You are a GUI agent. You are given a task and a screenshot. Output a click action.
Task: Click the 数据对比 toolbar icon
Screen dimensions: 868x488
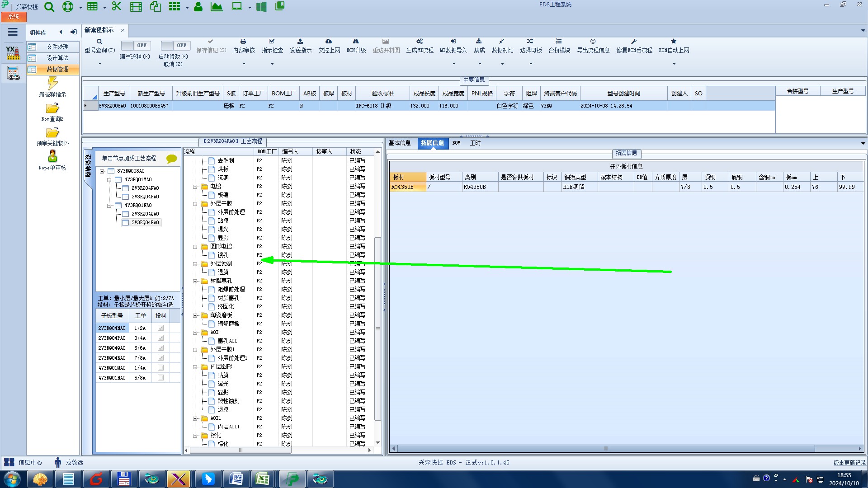(x=502, y=42)
